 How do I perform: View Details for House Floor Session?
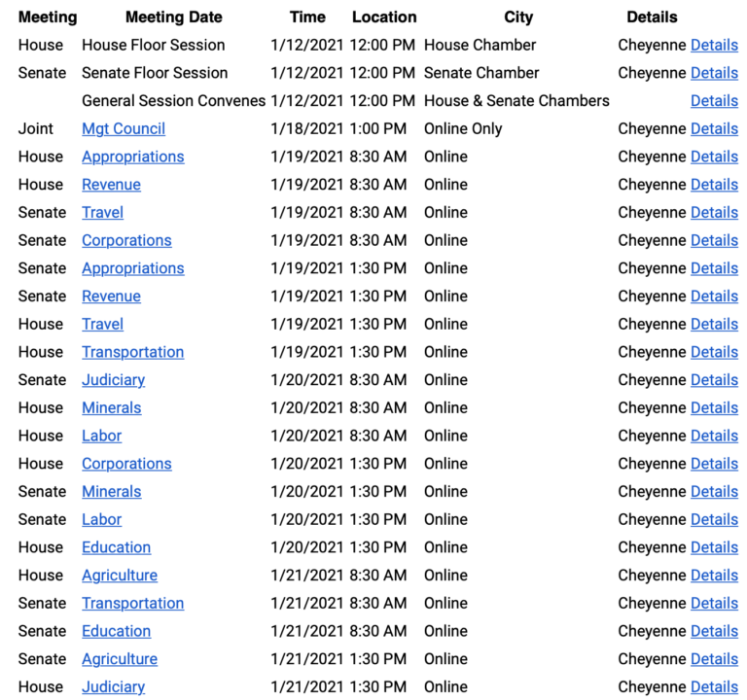(x=714, y=45)
